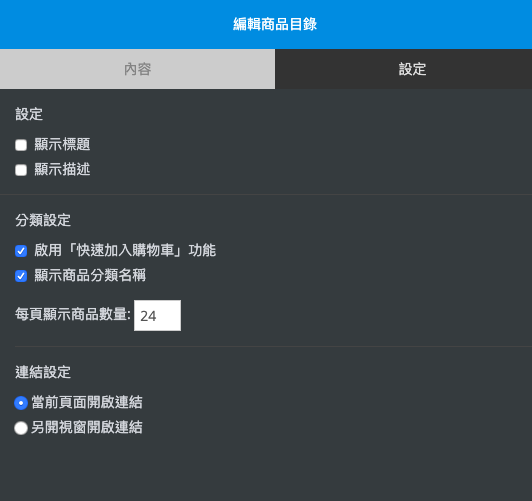Click the 設定 section heading below the tabs
The height and width of the screenshot is (501, 532).
point(29,114)
